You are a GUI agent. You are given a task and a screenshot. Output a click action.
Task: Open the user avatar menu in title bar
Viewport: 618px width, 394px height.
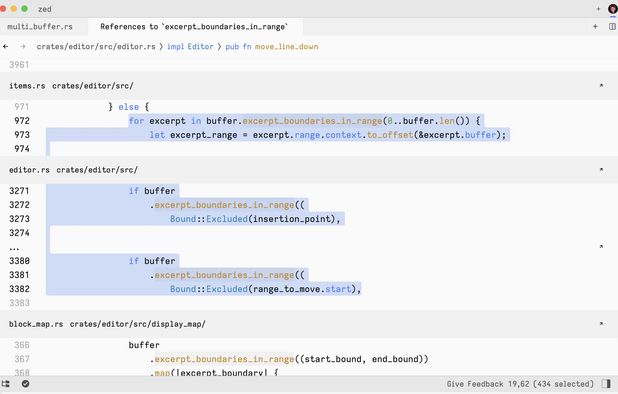(613, 9)
